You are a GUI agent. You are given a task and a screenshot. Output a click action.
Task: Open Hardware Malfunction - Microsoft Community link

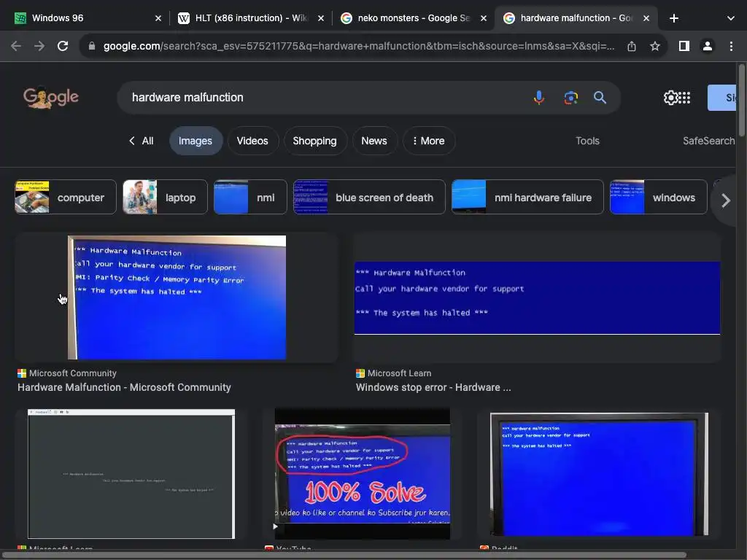click(124, 388)
